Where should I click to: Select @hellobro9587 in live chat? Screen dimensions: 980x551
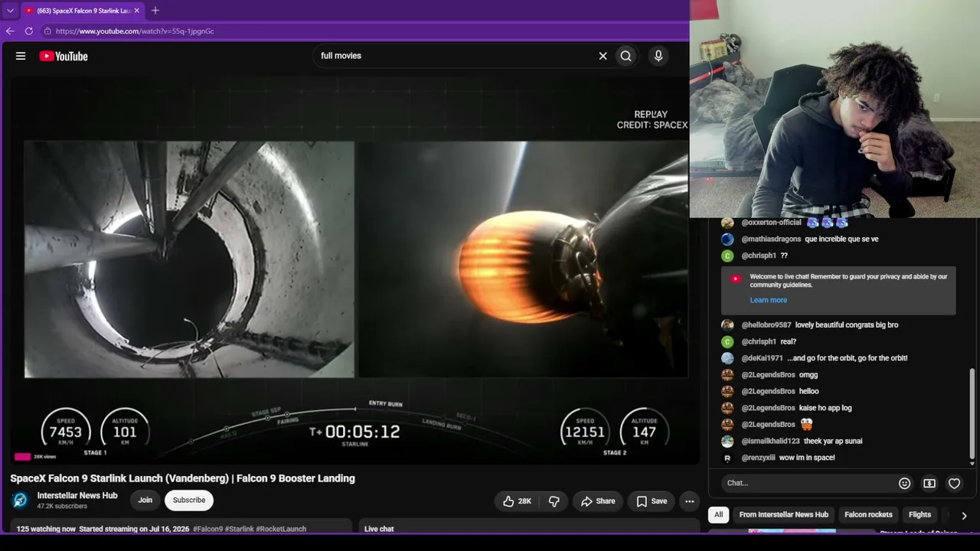coord(766,325)
